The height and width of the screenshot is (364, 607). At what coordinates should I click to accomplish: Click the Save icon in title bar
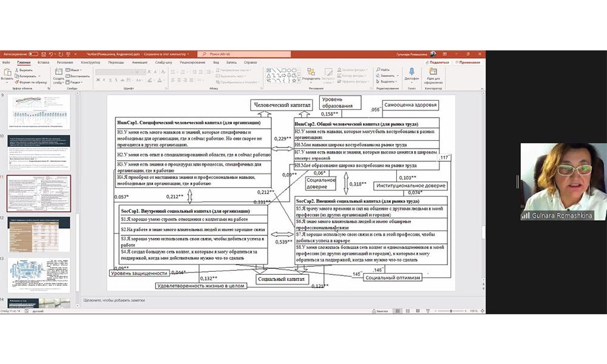click(44, 54)
